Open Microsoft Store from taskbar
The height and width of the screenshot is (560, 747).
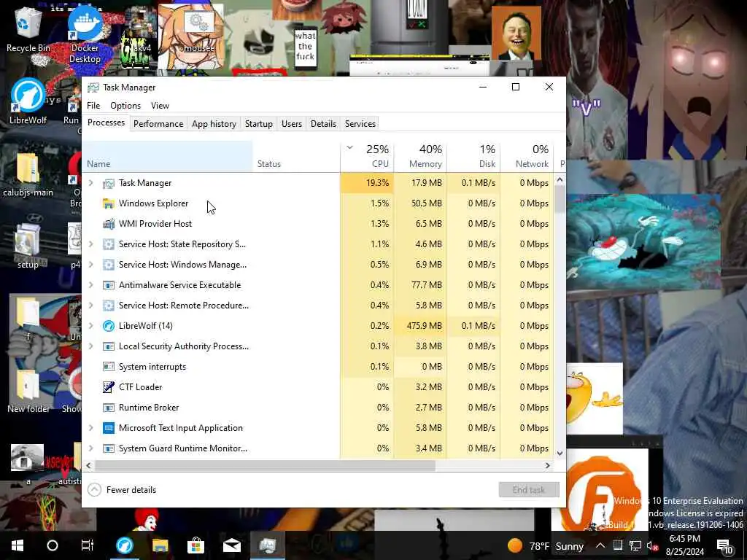pyautogui.click(x=196, y=545)
